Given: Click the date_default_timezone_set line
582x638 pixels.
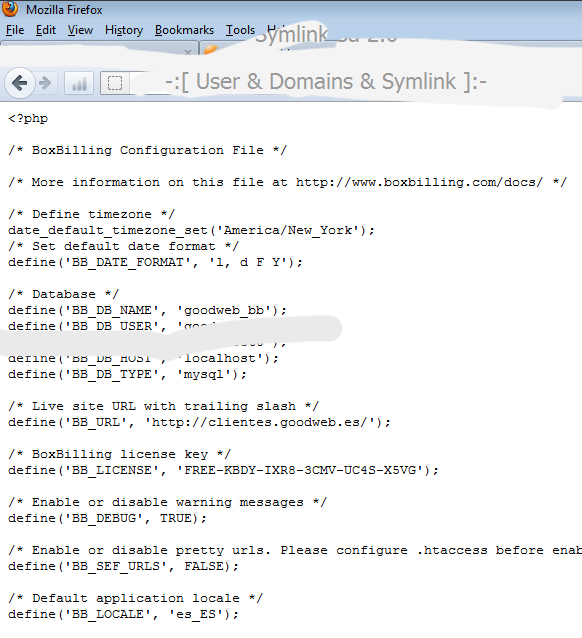Looking at the screenshot, I should [191, 230].
